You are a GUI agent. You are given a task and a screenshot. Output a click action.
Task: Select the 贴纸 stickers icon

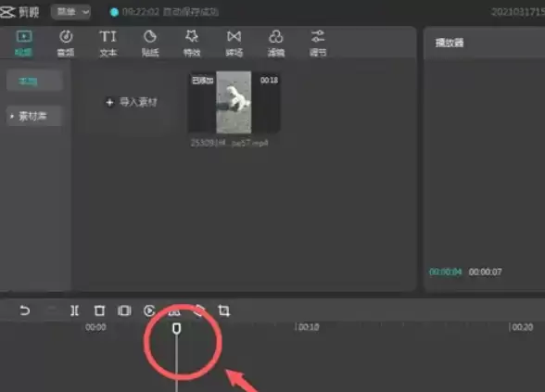(150, 44)
